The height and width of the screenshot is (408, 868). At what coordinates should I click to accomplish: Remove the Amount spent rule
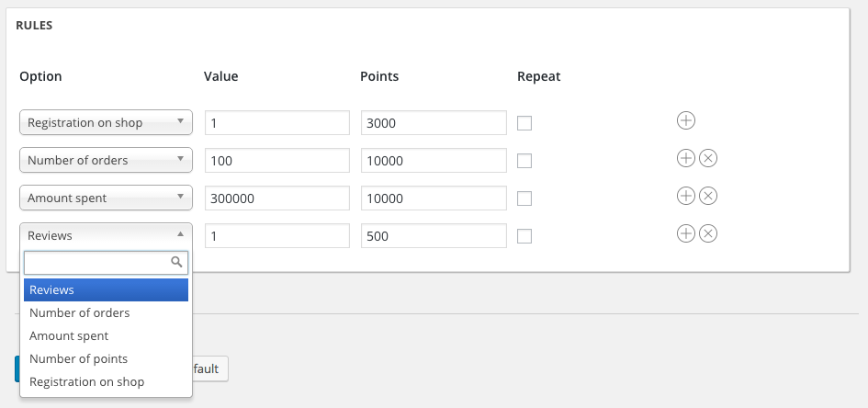[x=708, y=196]
